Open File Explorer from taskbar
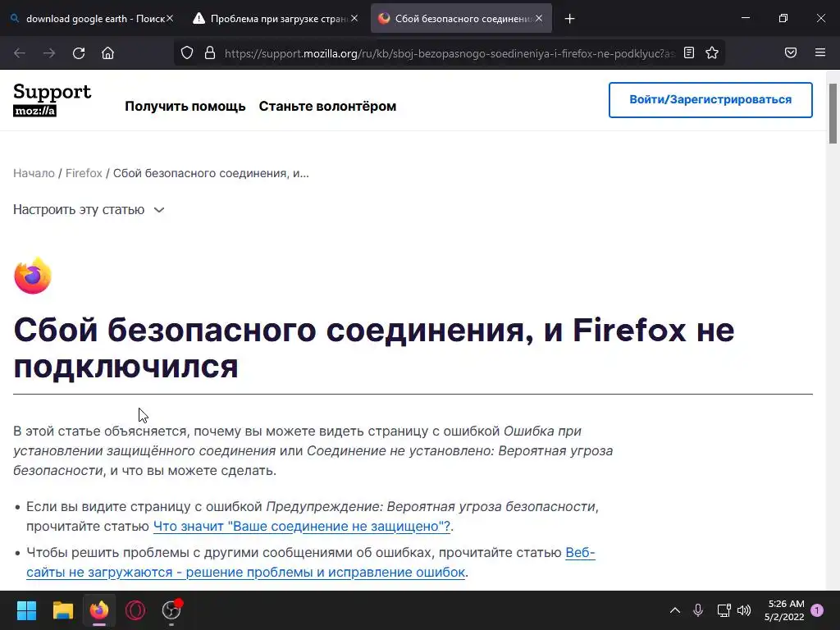Screen dimensions: 840x630 point(62,610)
